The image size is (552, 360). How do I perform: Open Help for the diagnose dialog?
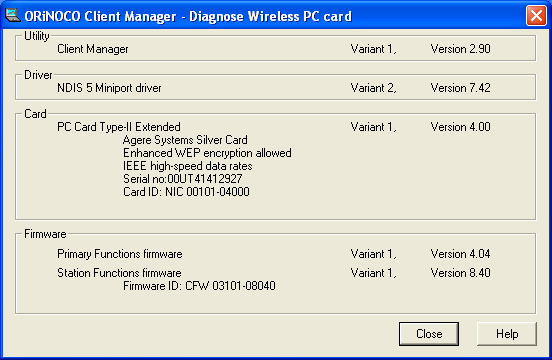pos(507,334)
